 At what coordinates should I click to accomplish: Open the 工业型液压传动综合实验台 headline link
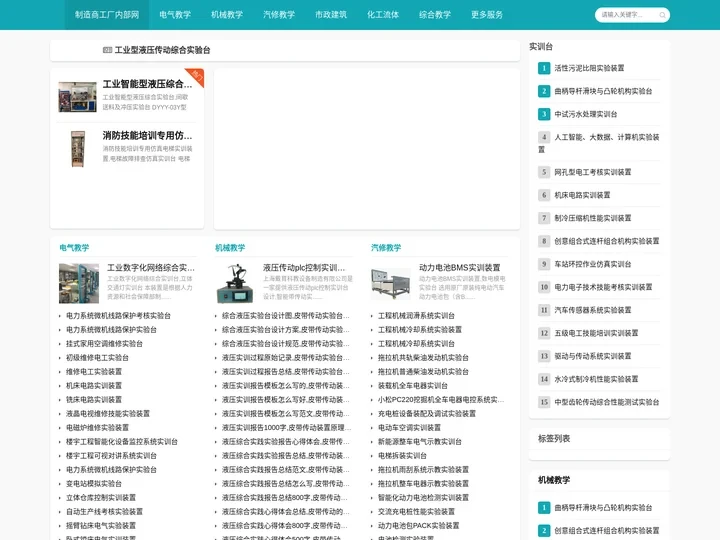(x=162, y=50)
